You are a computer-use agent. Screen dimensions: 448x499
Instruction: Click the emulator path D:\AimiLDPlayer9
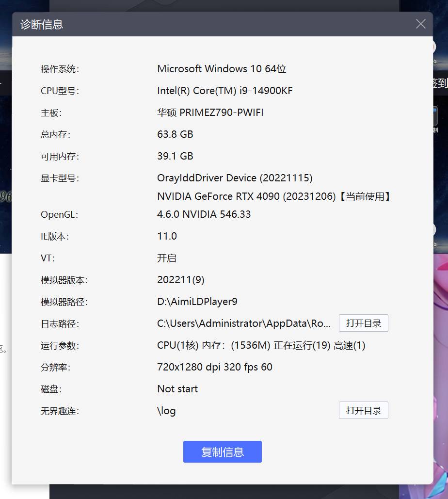tap(197, 302)
